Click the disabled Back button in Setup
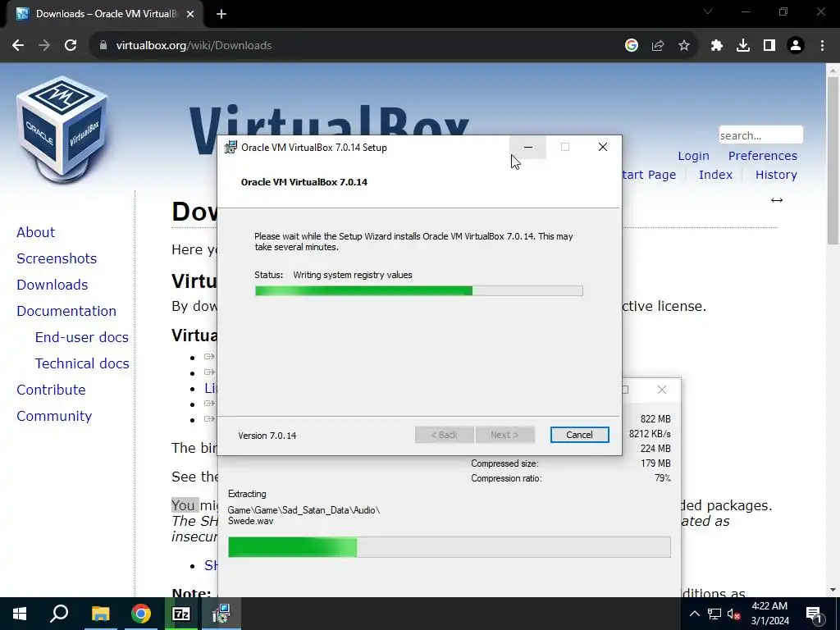This screenshot has height=630, width=840. tap(444, 435)
